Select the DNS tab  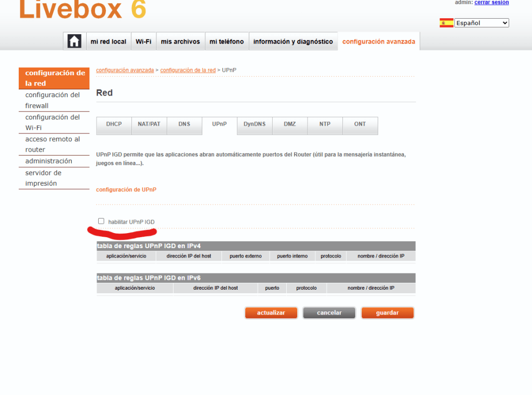[x=184, y=125]
